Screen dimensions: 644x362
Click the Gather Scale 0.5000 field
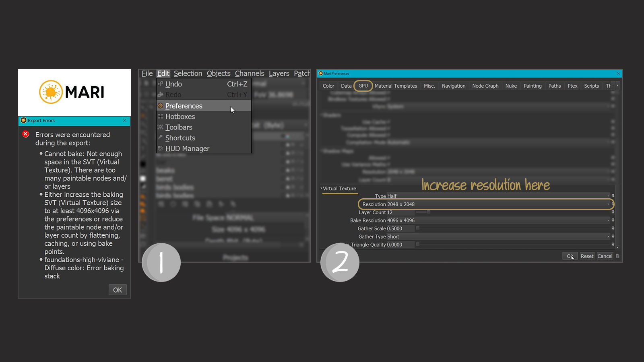400,228
